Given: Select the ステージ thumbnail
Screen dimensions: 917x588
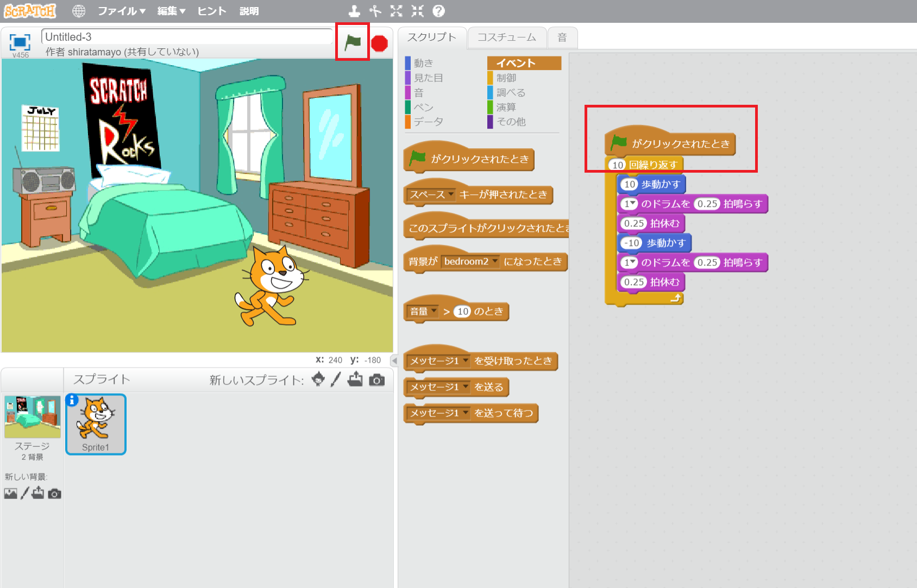Looking at the screenshot, I should point(33,417).
